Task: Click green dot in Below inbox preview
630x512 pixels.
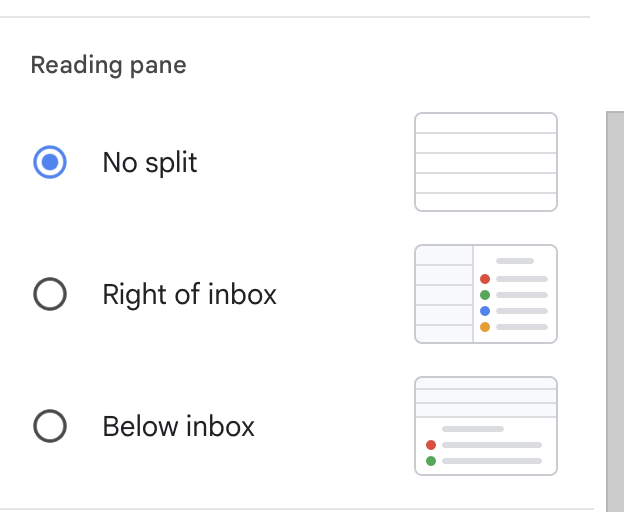Action: tap(431, 461)
